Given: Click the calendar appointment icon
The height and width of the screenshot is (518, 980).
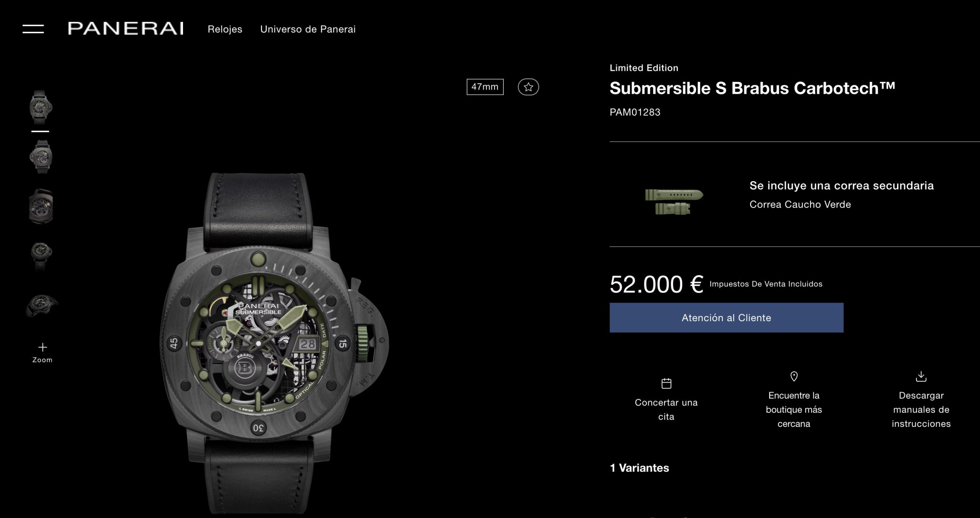Looking at the screenshot, I should pyautogui.click(x=666, y=383).
